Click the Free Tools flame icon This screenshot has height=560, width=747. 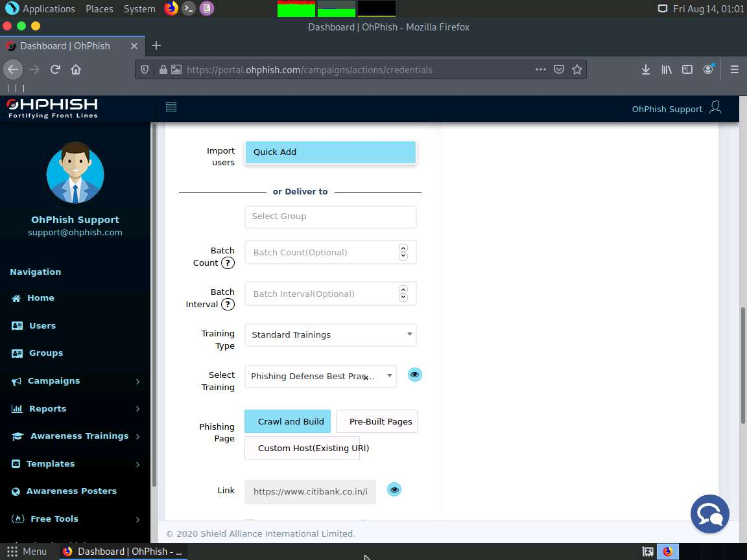point(18,519)
